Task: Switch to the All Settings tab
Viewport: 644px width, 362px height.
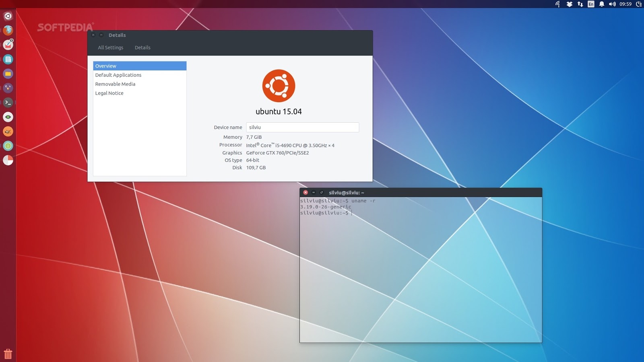Action: tap(110, 47)
